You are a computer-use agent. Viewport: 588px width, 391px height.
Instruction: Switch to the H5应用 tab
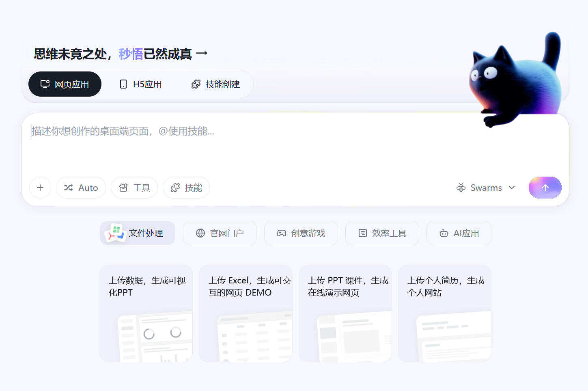click(x=140, y=84)
